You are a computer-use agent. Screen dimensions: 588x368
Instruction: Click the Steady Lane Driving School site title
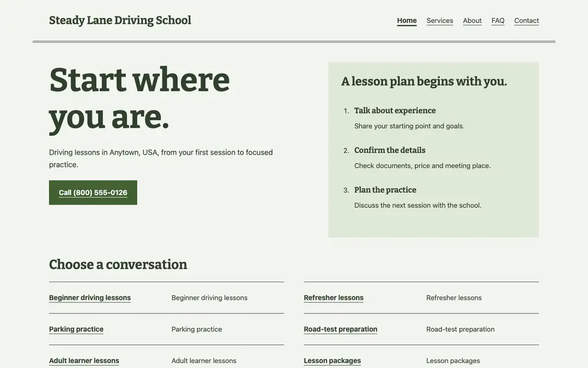click(120, 20)
